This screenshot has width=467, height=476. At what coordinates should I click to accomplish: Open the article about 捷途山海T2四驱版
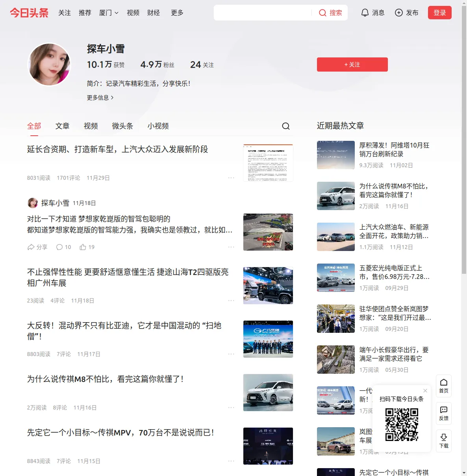tap(128, 277)
